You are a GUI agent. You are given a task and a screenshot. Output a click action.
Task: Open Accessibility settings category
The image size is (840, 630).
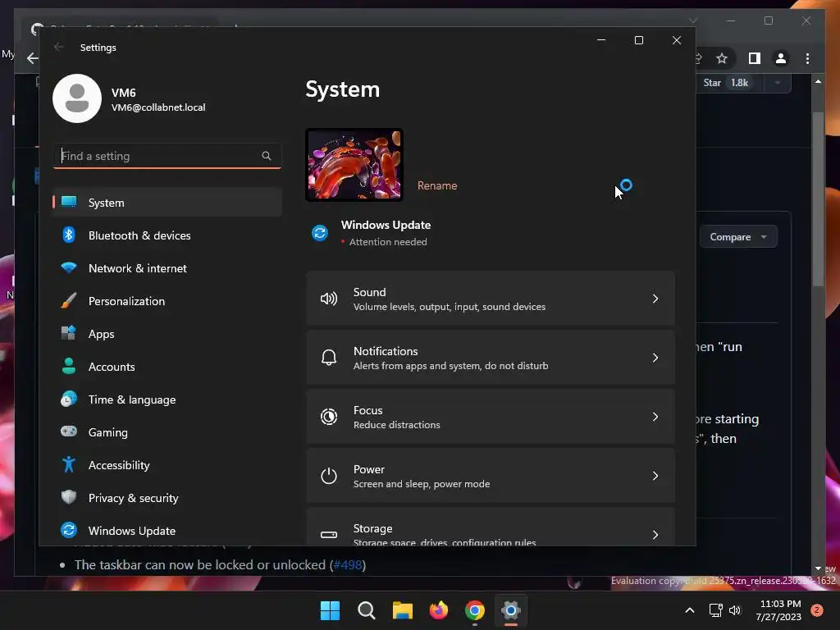click(167, 465)
